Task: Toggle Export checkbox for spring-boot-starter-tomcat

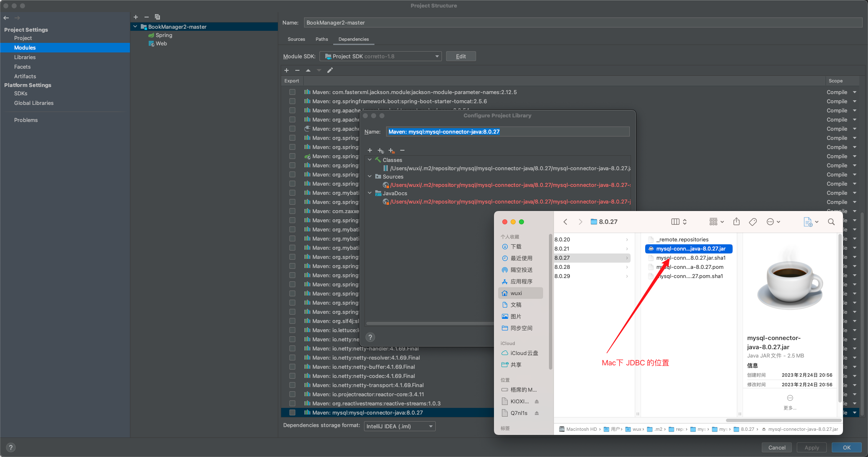Action: pos(290,102)
